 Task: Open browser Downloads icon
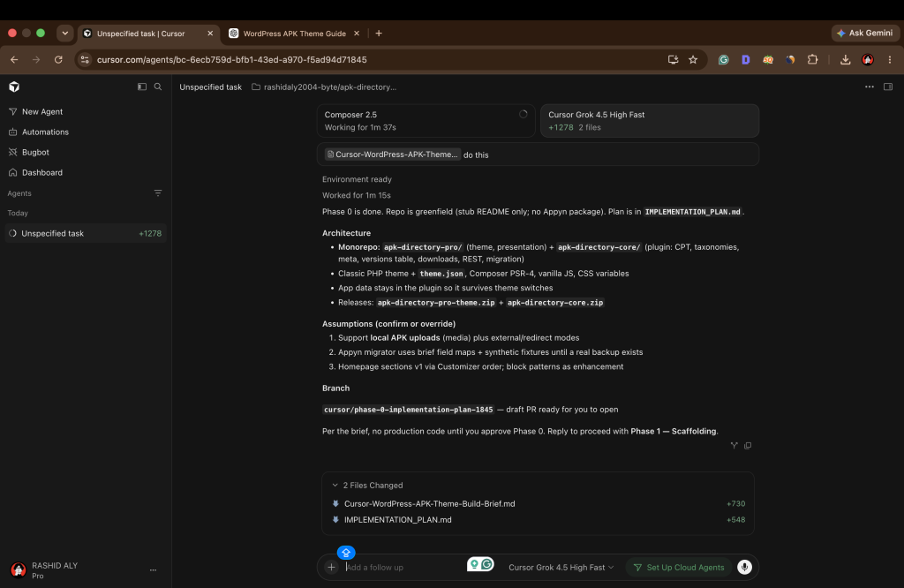845,60
